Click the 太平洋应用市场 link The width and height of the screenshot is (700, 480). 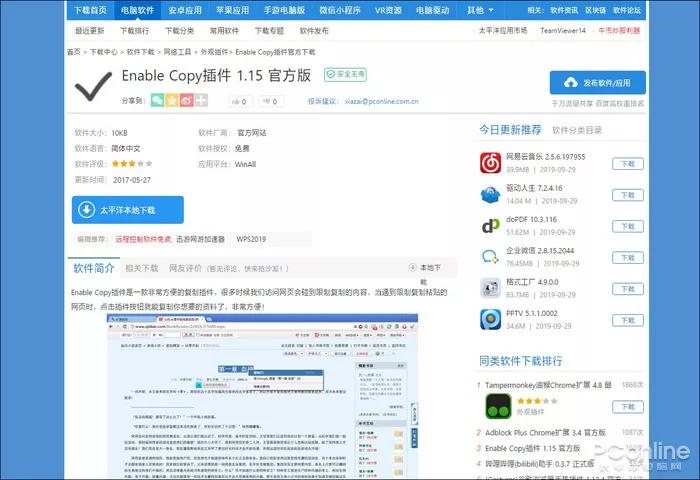[503, 30]
